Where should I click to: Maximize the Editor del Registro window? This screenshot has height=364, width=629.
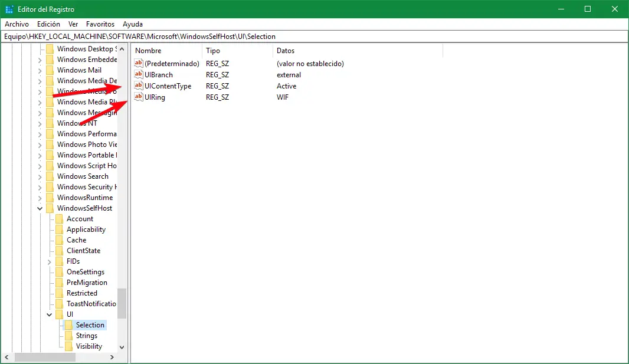click(x=588, y=9)
